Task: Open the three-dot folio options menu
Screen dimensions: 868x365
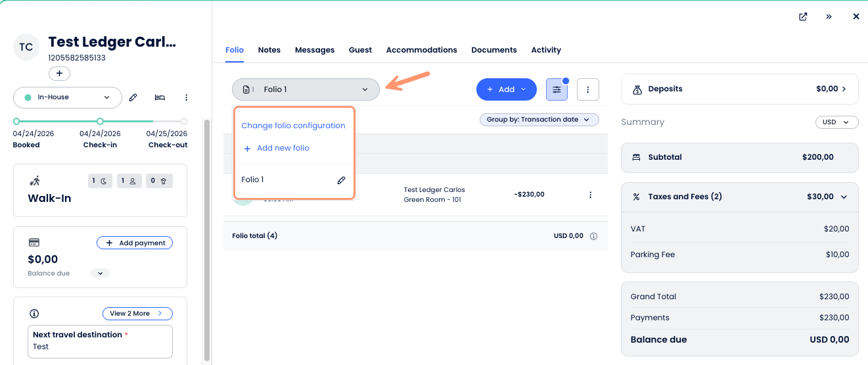Action: (x=587, y=89)
